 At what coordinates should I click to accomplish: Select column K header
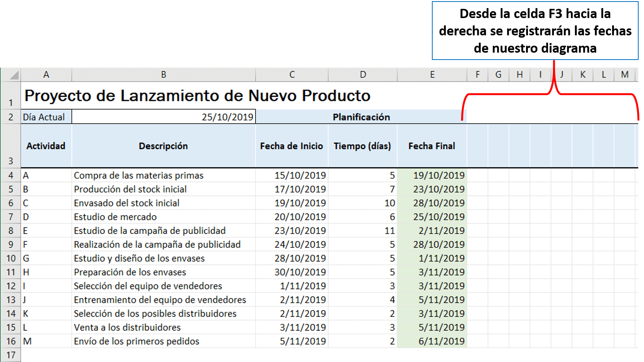583,75
